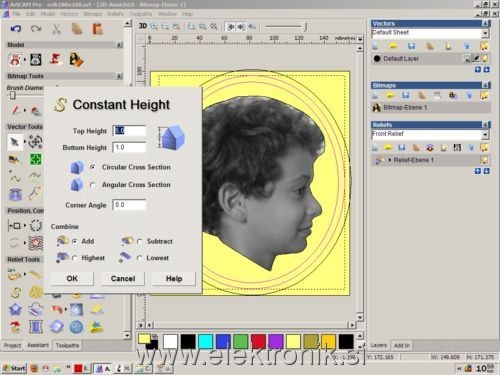
Task: Click OK in Constant Height dialog
Action: click(x=72, y=278)
